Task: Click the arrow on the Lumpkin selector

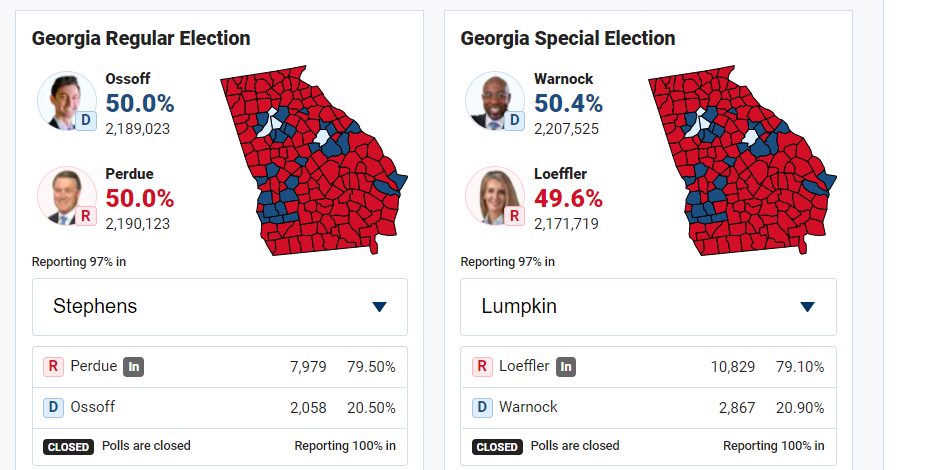Action: 807,307
